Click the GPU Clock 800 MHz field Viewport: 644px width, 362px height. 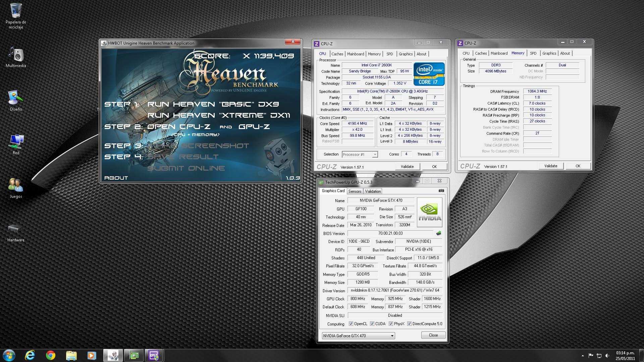[x=358, y=299]
